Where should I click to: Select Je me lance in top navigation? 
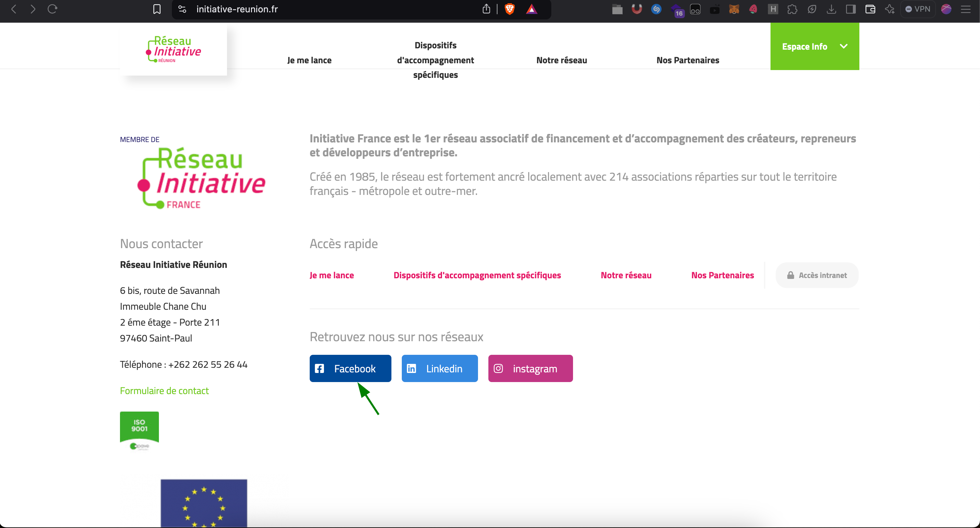point(309,60)
